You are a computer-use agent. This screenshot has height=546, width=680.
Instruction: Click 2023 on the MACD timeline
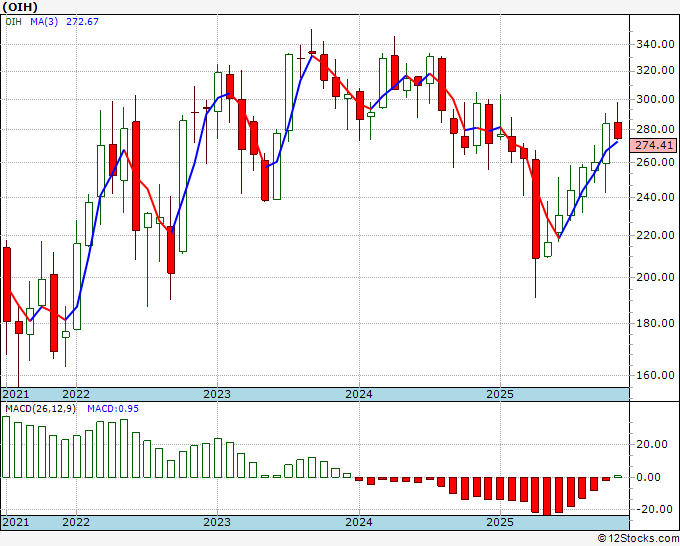coord(217,522)
